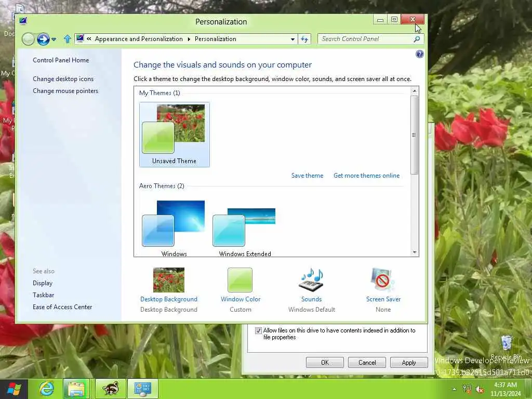
Task: Click the themes list scroll up arrow
Action: tap(414, 91)
